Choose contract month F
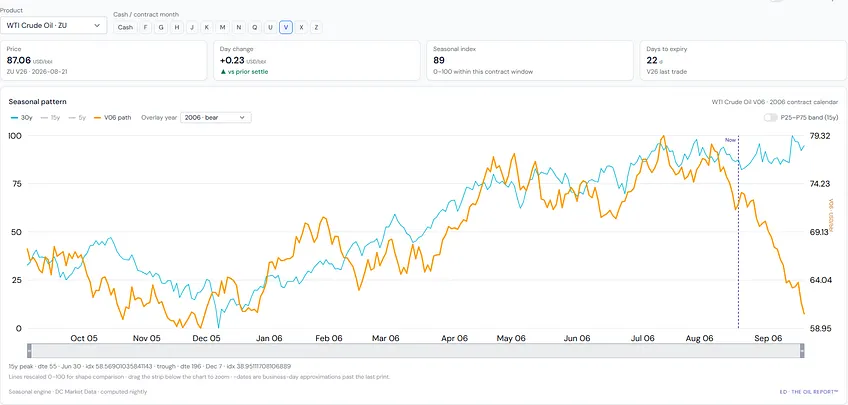 (145, 27)
